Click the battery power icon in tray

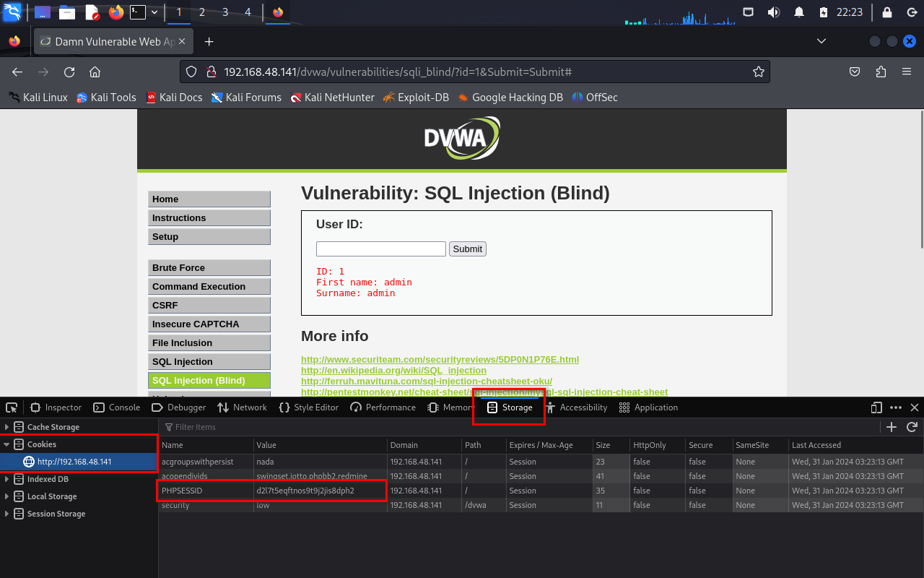click(x=824, y=12)
